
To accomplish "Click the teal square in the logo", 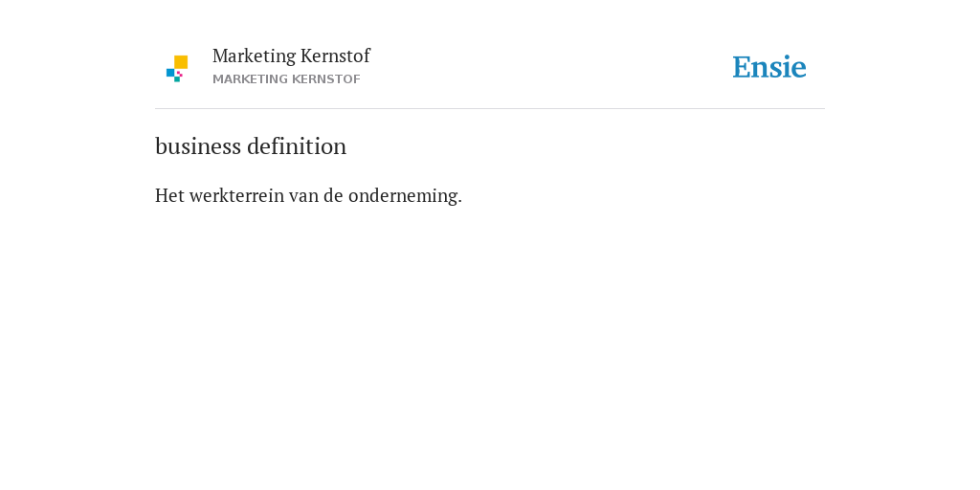I will point(177,79).
